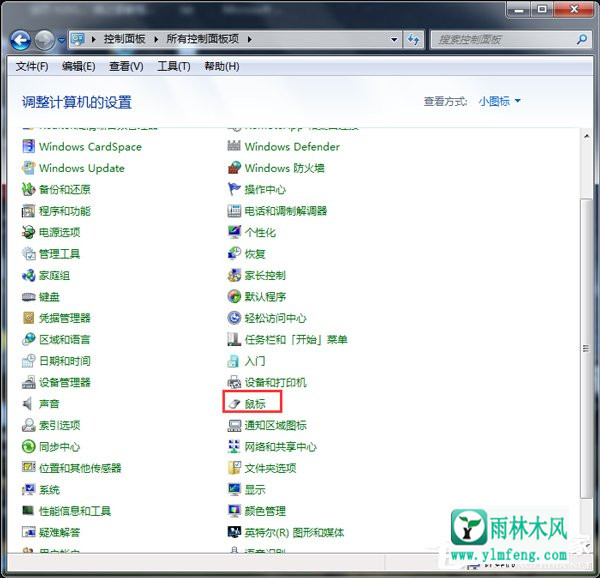This screenshot has height=578, width=600.
Task: Open the 颜色管理 link
Action: pyautogui.click(x=265, y=511)
